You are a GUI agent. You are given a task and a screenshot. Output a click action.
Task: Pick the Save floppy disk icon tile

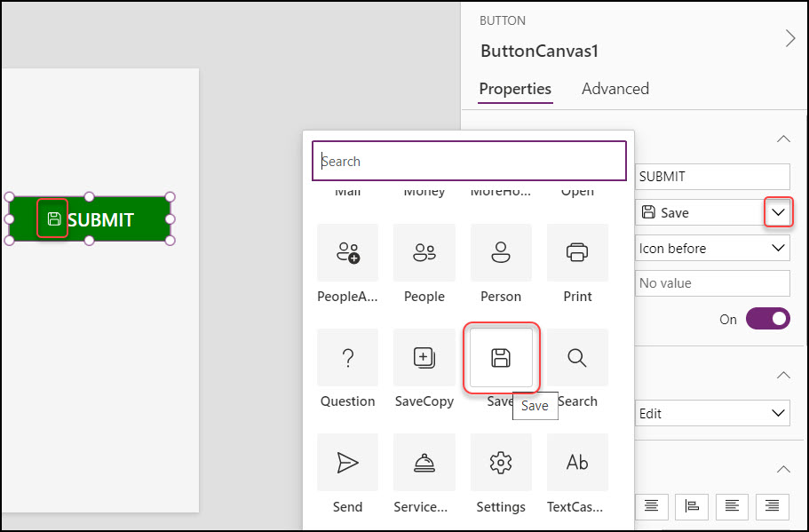pyautogui.click(x=501, y=358)
